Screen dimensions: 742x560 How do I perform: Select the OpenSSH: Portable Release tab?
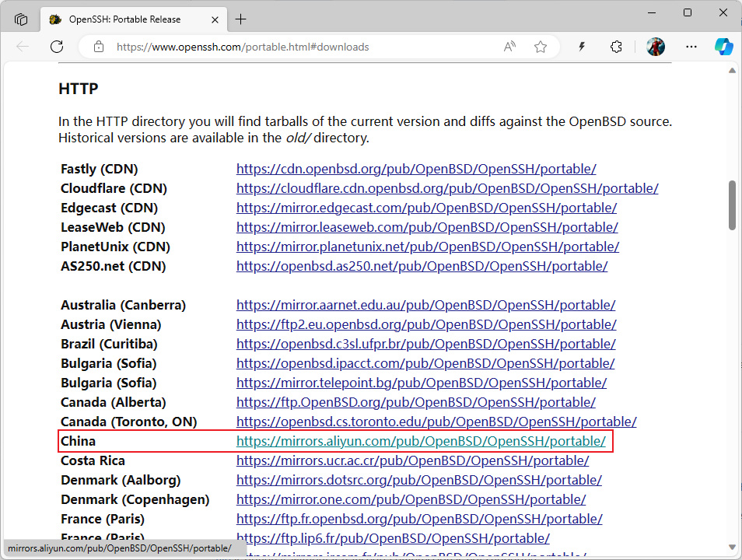pyautogui.click(x=124, y=19)
